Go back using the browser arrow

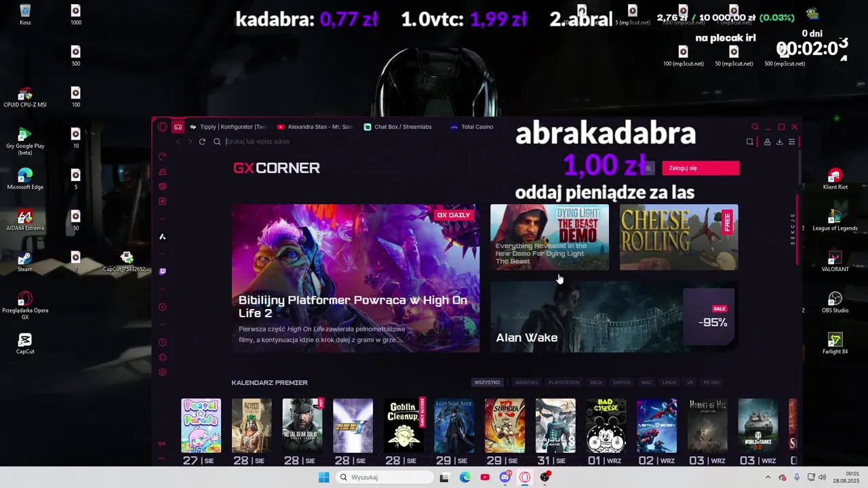click(178, 142)
